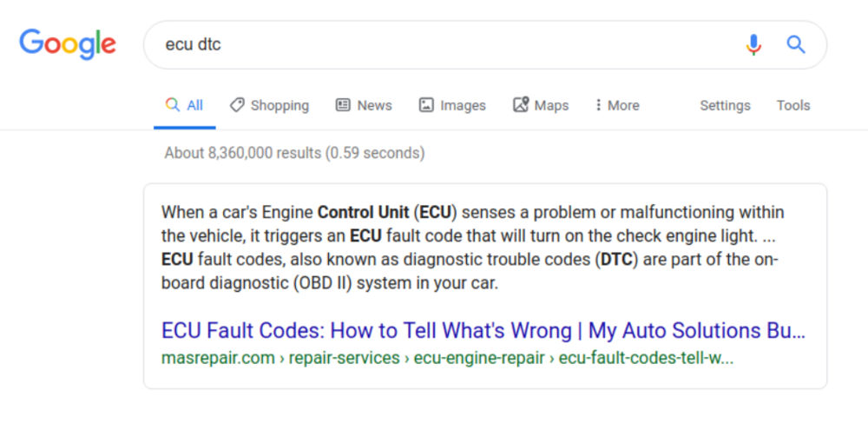
Task: Go to the Maps tab label
Action: 551,105
